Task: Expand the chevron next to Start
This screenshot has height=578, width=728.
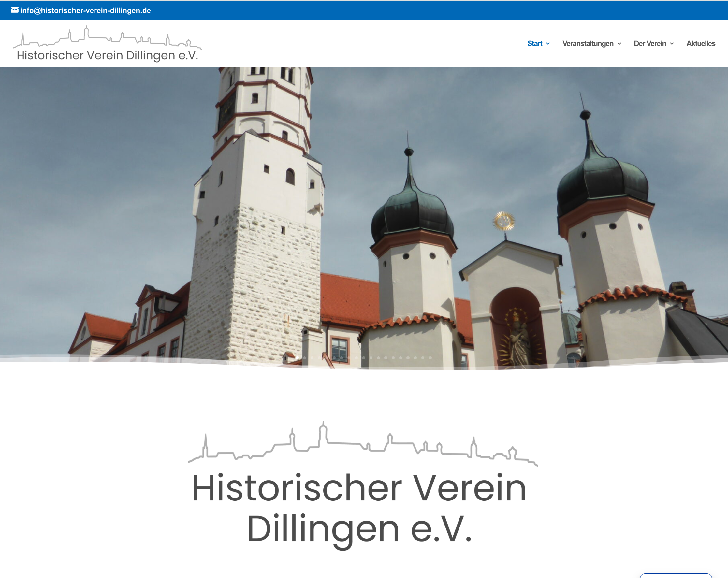Action: click(548, 44)
